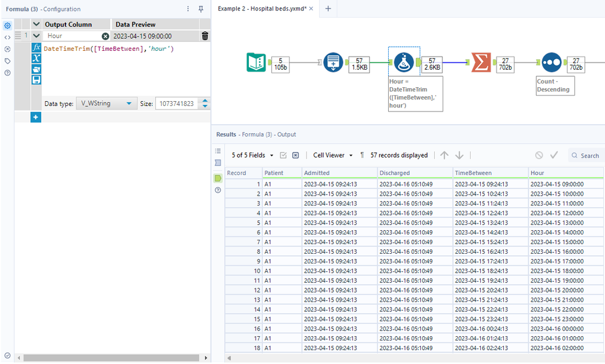Collapse the Hour expression row chevron

coord(36,36)
